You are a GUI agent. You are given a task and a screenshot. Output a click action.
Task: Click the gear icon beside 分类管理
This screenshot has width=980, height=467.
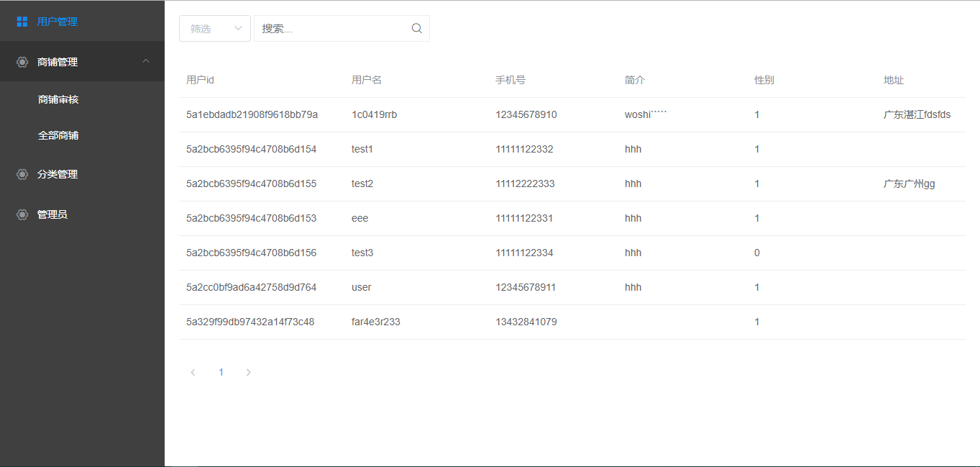(x=22, y=174)
